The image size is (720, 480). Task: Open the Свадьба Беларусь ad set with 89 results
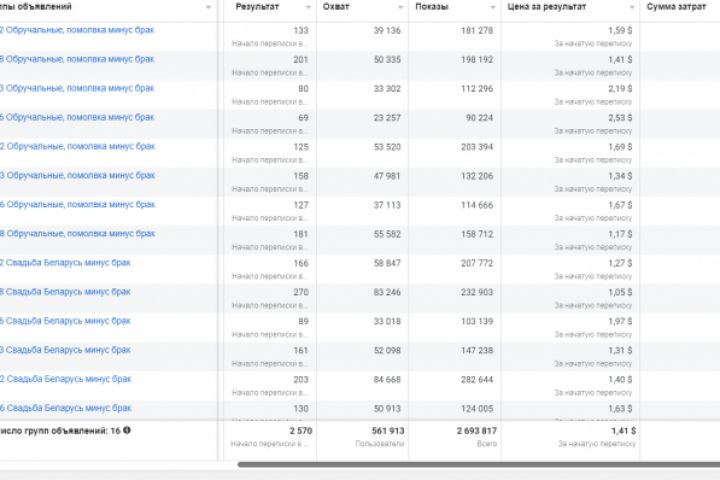coord(66,321)
